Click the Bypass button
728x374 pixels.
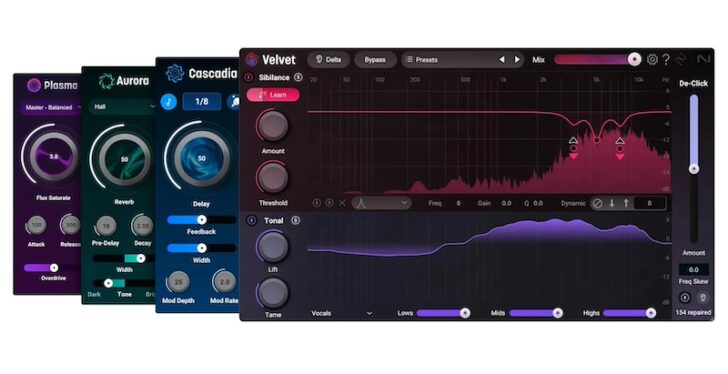pyautogui.click(x=375, y=60)
